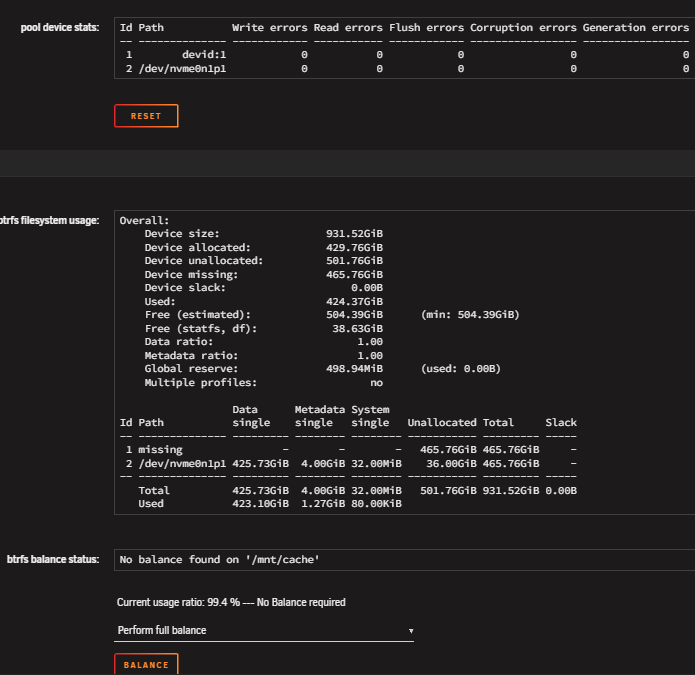The height and width of the screenshot is (675, 695).
Task: Open the Perform full balance dropdown
Action: (264, 630)
